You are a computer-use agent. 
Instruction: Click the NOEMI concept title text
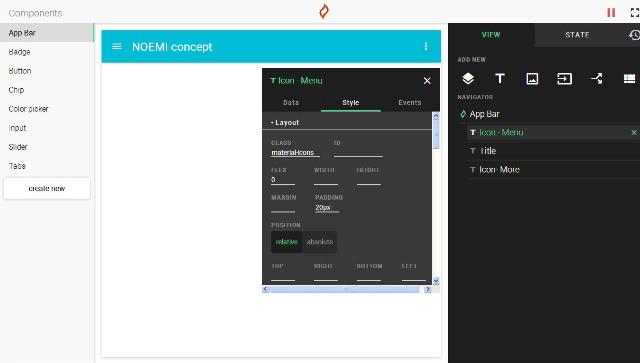(x=172, y=47)
